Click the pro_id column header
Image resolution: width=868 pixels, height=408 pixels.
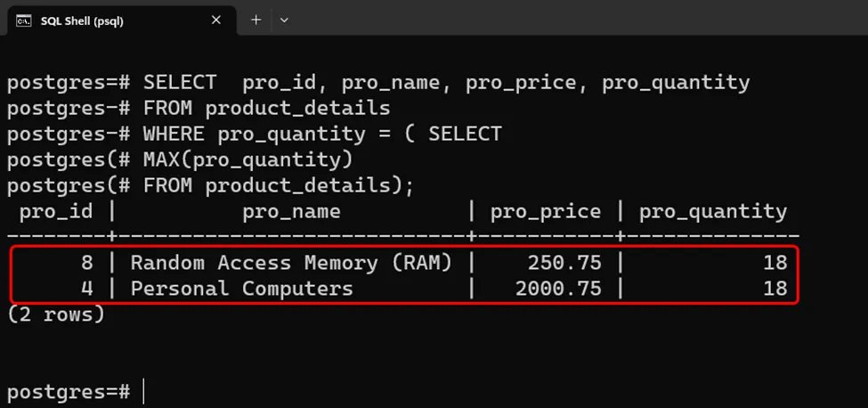point(56,211)
